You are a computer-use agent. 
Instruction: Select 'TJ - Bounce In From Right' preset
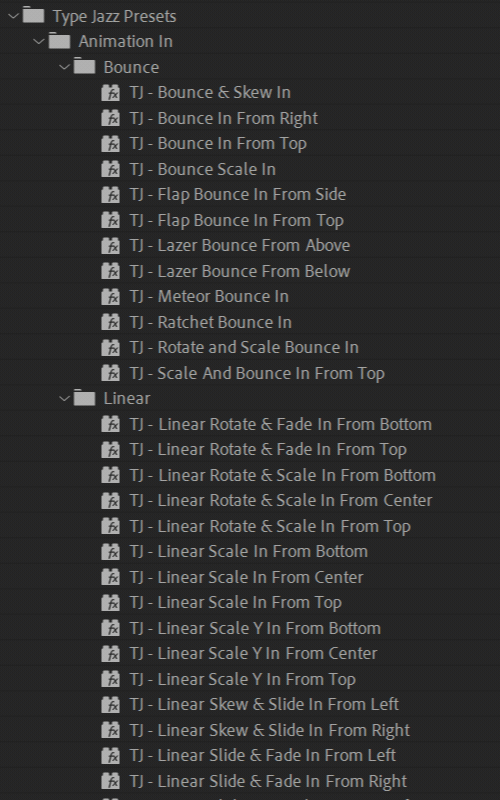point(223,118)
